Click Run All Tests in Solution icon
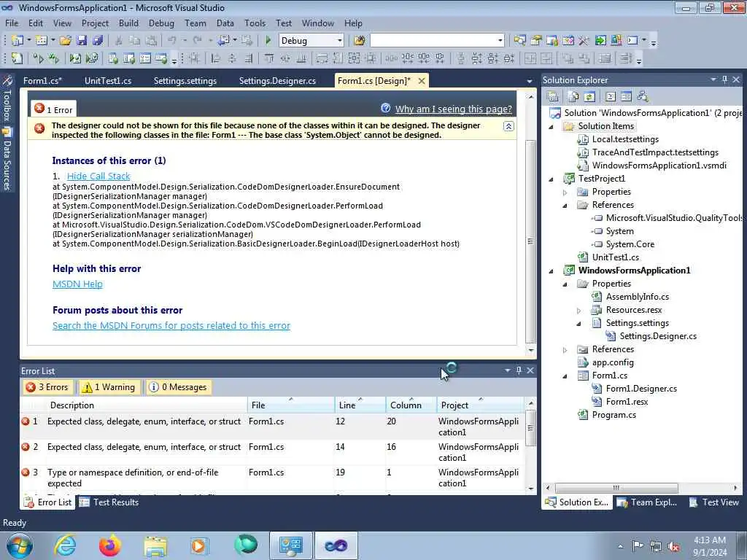Viewport: 747px width, 560px height. (54, 58)
